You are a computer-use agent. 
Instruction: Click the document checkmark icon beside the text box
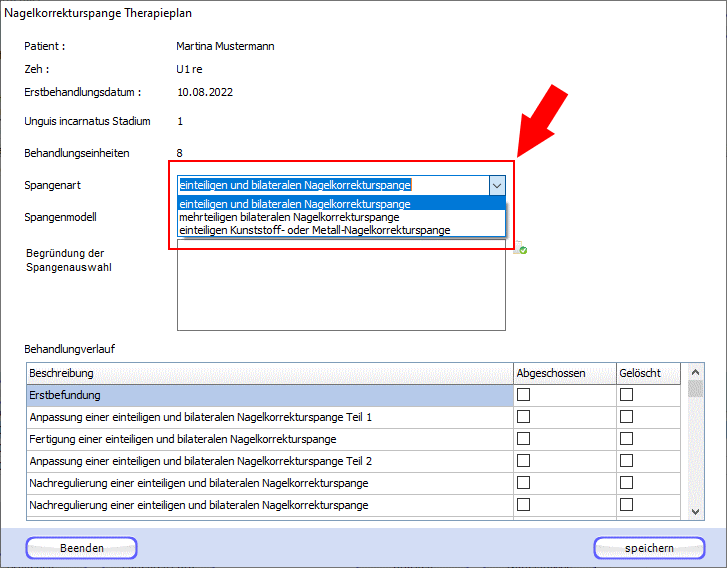pyautogui.click(x=522, y=250)
